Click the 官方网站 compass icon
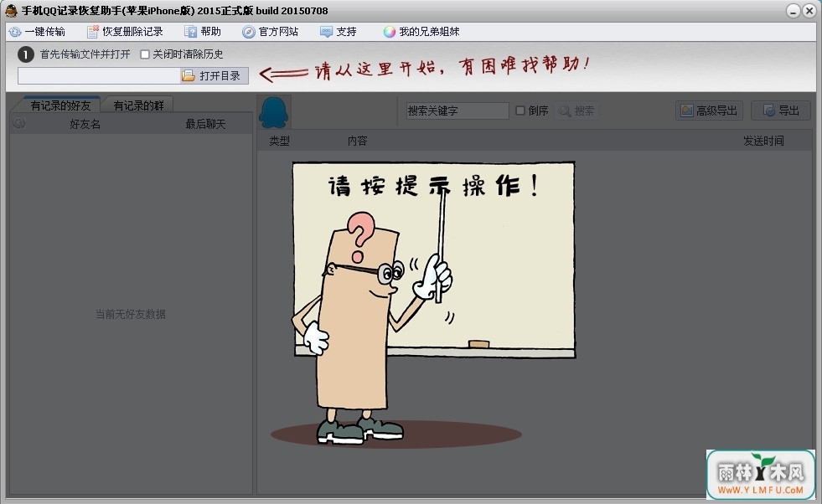The width and height of the screenshot is (822, 504). click(249, 32)
